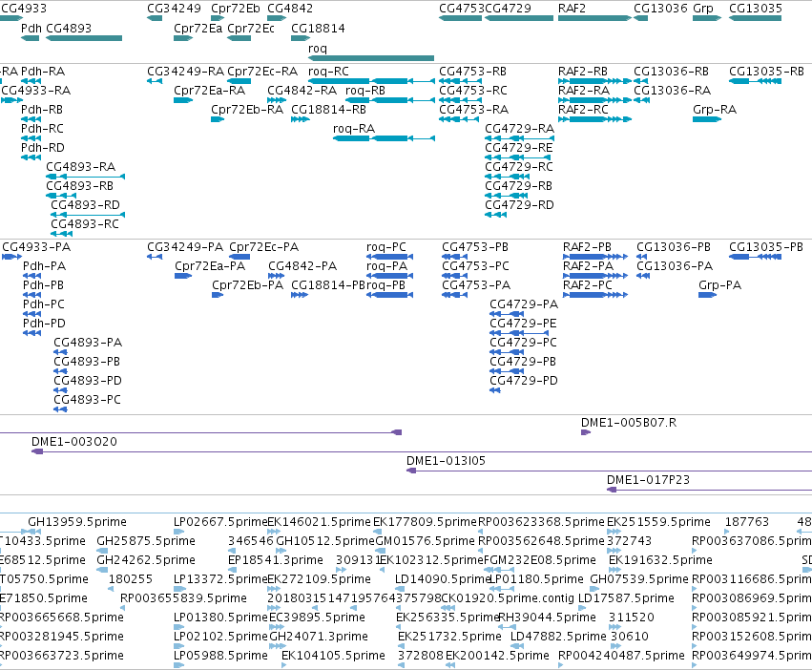Select EST EK104105.5prime
This screenshot has width=812, height=670.
click(333, 656)
